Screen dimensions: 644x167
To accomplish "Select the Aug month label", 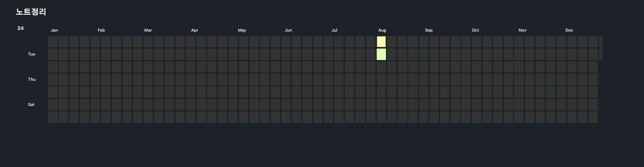I will pyautogui.click(x=382, y=30).
